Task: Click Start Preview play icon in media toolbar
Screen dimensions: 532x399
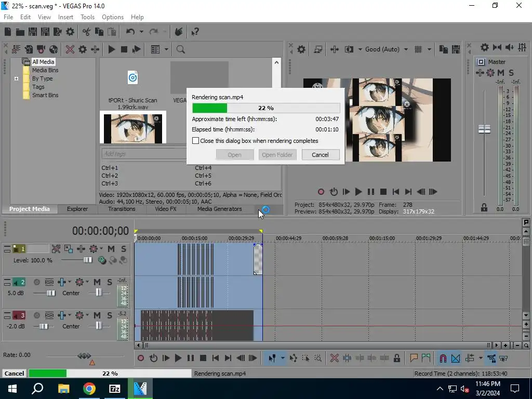Action: click(x=111, y=49)
